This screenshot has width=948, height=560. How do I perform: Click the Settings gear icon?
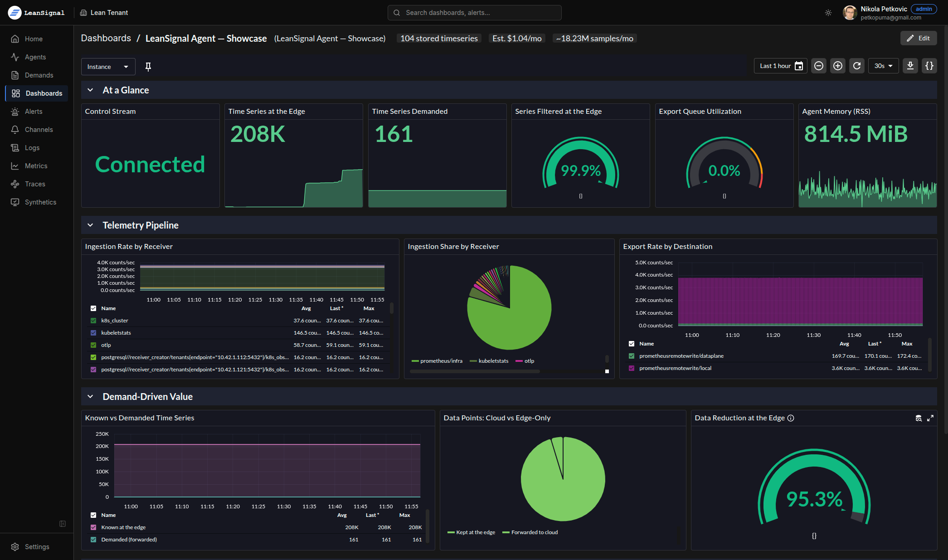point(15,547)
